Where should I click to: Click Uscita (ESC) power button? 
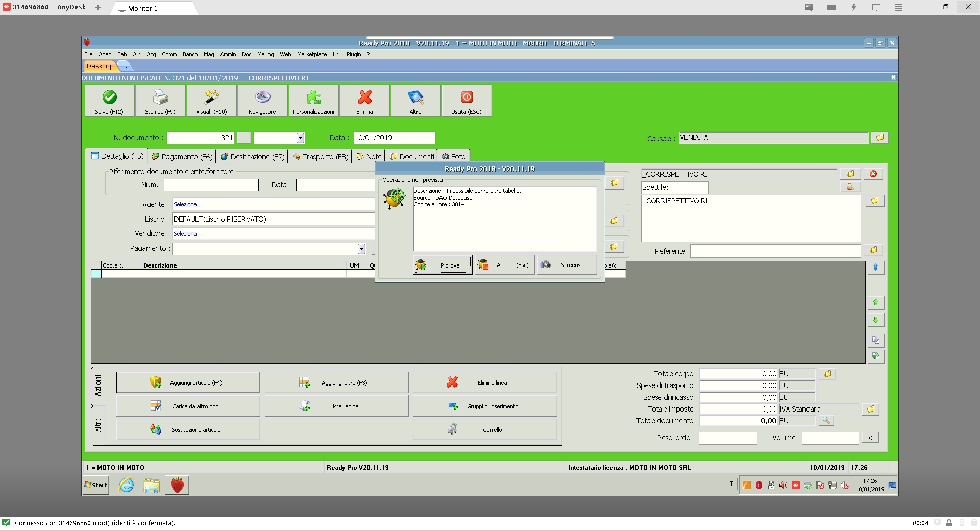pos(467,101)
